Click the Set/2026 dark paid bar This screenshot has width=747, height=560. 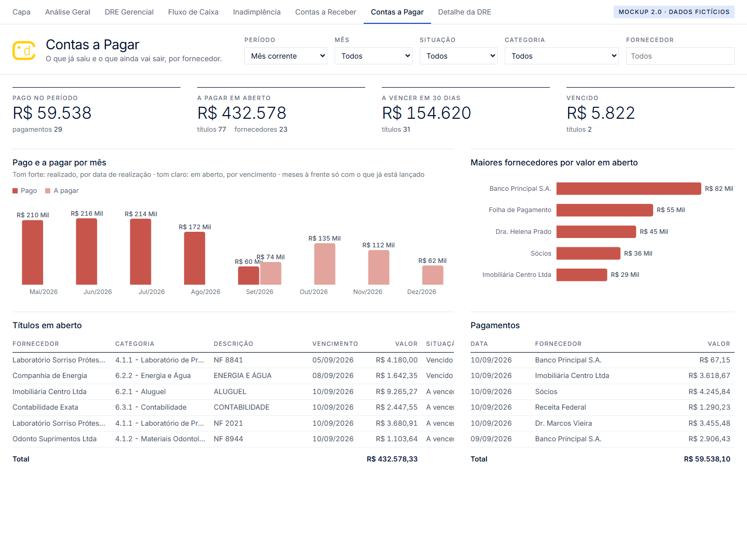coord(248,275)
